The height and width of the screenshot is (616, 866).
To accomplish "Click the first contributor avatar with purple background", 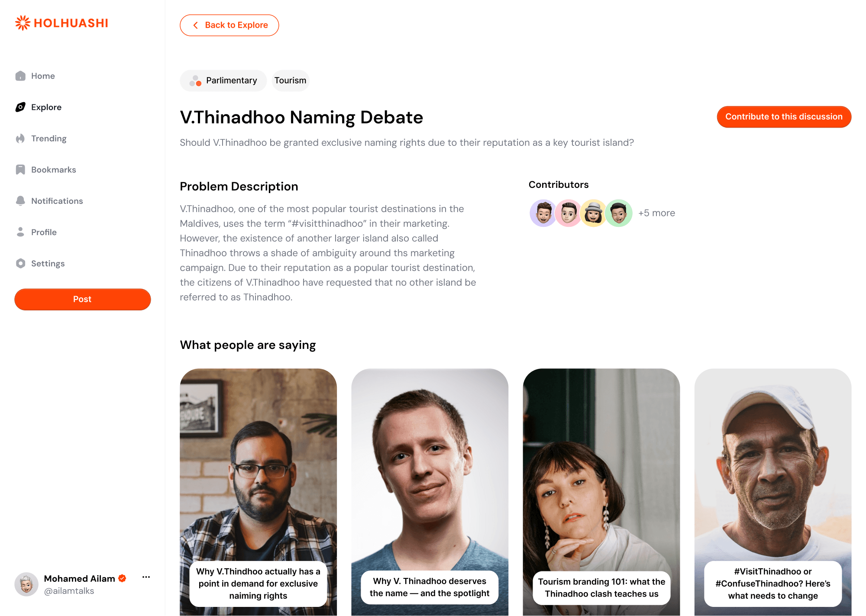I will (543, 213).
